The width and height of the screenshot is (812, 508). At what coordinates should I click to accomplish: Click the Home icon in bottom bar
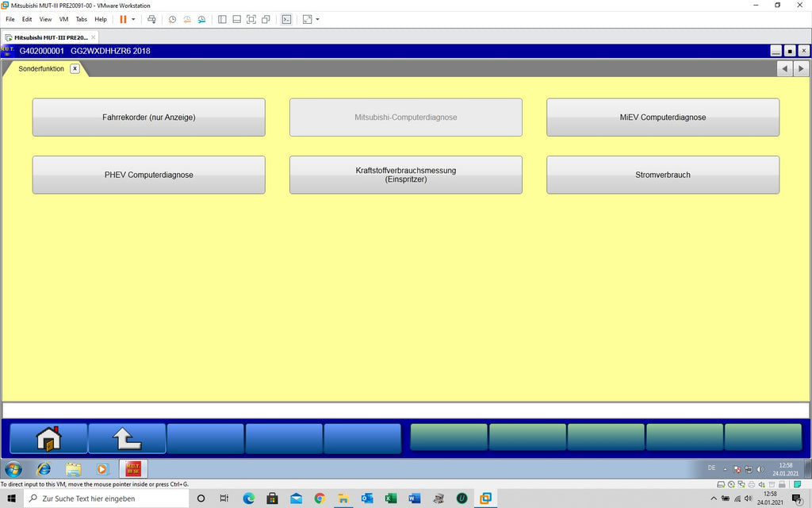48,438
